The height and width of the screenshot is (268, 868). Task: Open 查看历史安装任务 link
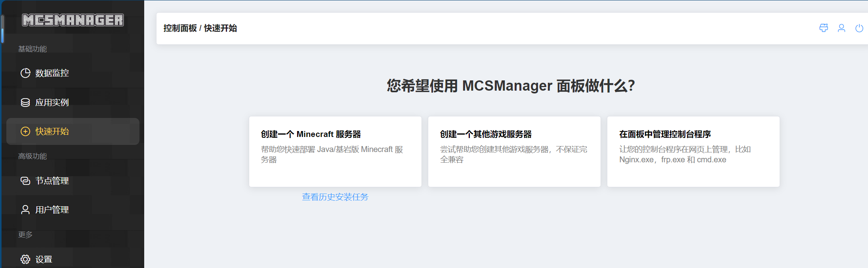coord(335,197)
